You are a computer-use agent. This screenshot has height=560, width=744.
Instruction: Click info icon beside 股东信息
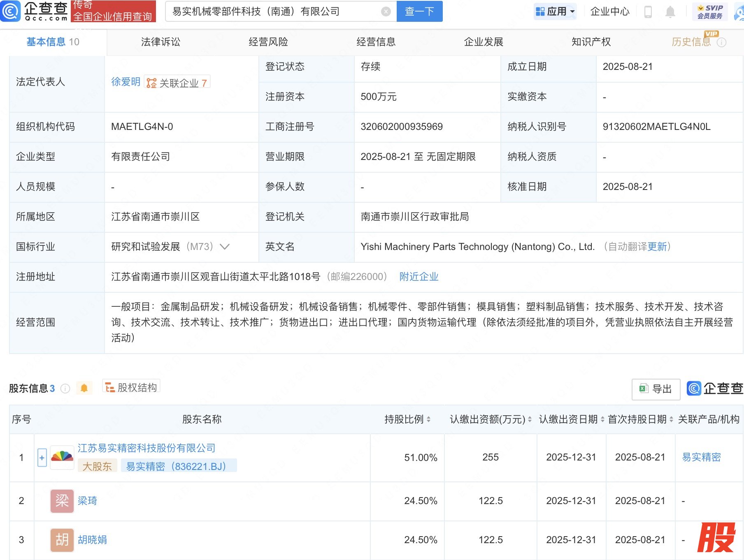(65, 389)
